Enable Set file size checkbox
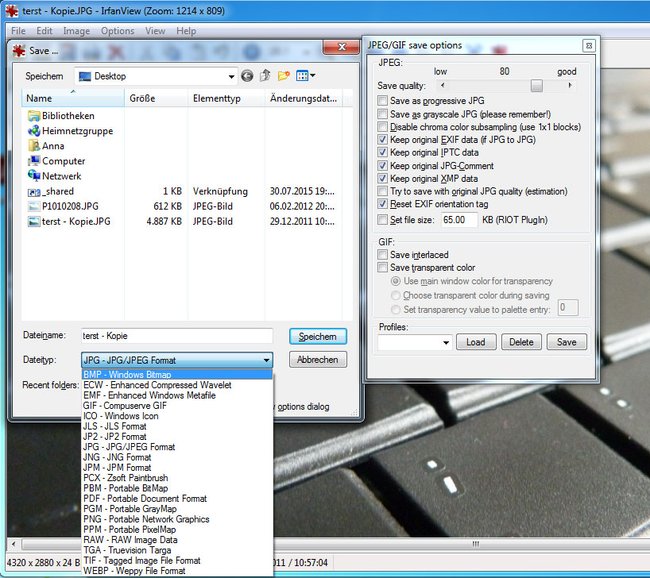650x578 pixels. [382, 220]
